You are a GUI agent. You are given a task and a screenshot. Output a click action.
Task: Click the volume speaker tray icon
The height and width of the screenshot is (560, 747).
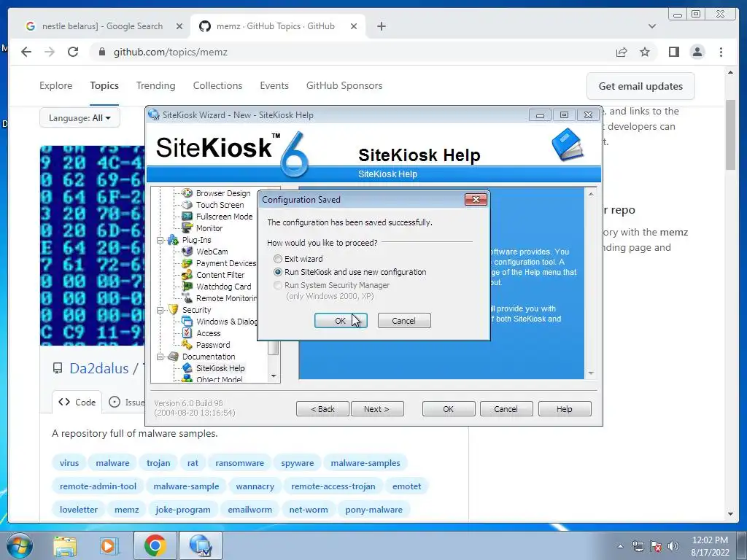[x=673, y=546]
